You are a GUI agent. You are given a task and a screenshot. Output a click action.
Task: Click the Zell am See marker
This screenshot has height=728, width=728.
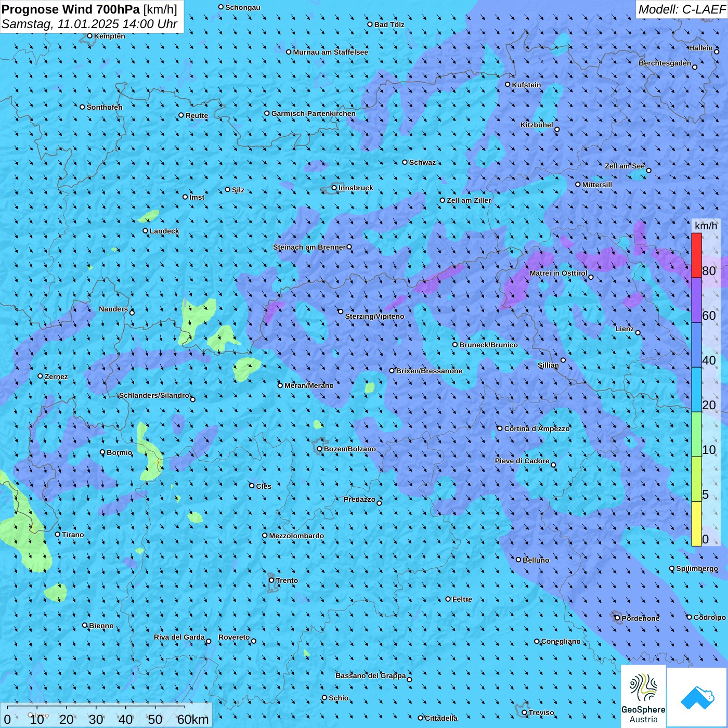click(648, 170)
